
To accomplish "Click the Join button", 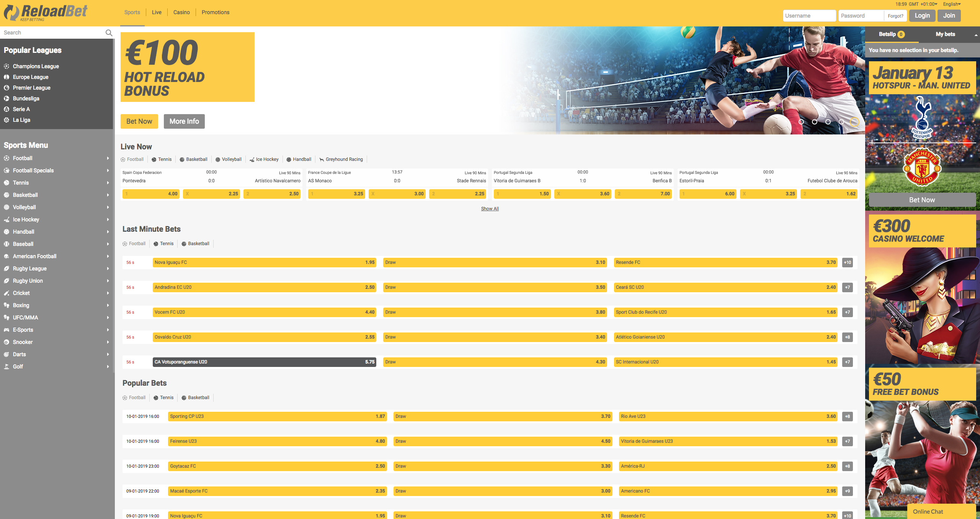I will 949,16.
